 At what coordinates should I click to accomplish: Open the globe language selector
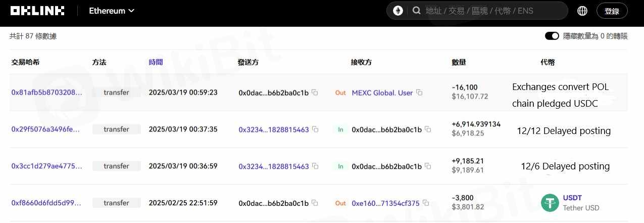point(582,11)
